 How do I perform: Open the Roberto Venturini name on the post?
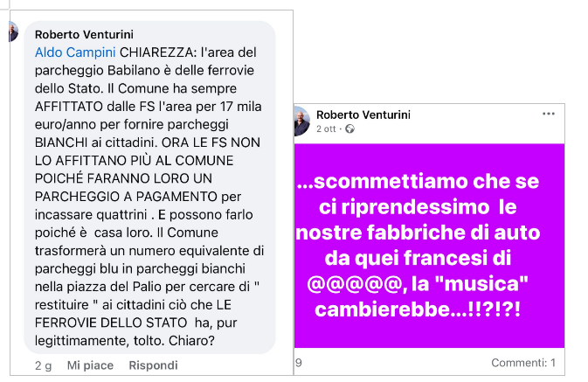pyautogui.click(x=363, y=115)
